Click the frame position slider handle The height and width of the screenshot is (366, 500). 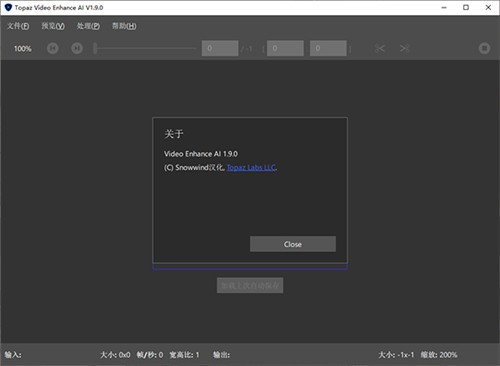[95, 48]
